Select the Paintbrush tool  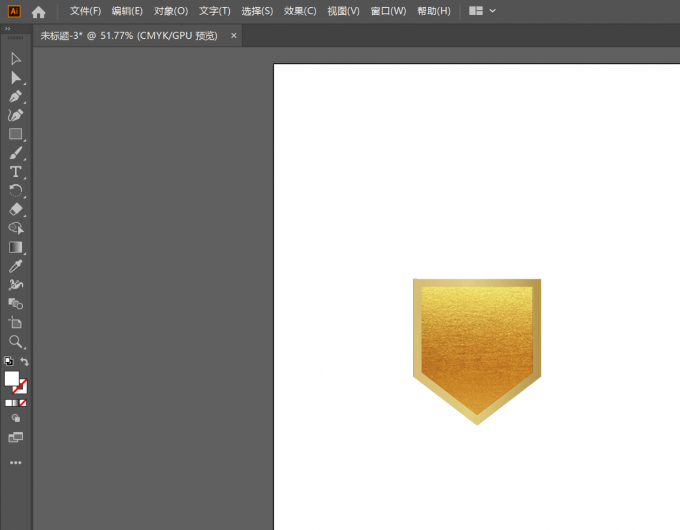tap(16, 153)
